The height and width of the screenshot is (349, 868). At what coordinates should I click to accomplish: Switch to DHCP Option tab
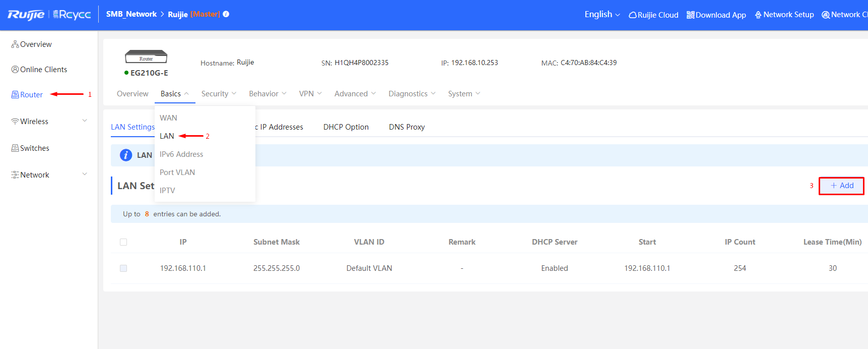pyautogui.click(x=346, y=127)
